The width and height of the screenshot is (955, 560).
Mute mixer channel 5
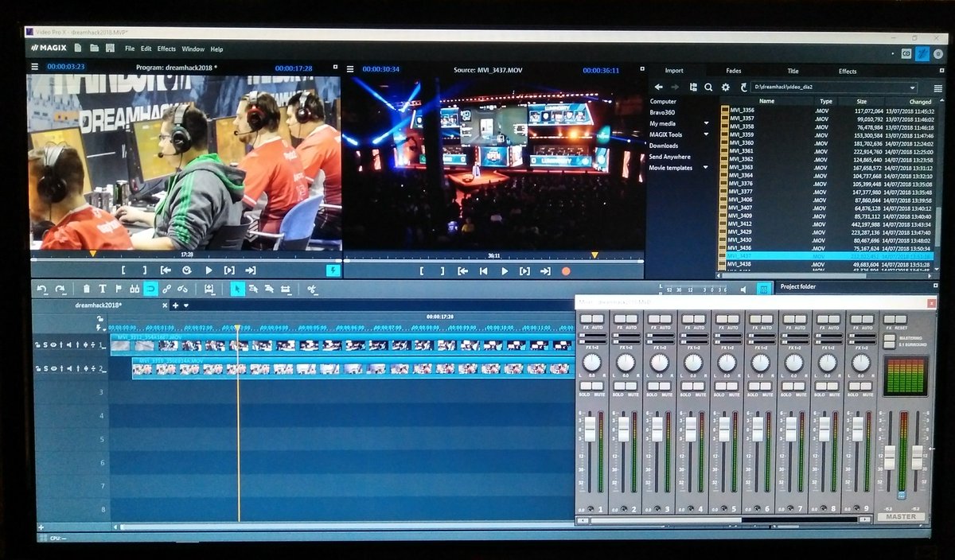[x=732, y=387]
